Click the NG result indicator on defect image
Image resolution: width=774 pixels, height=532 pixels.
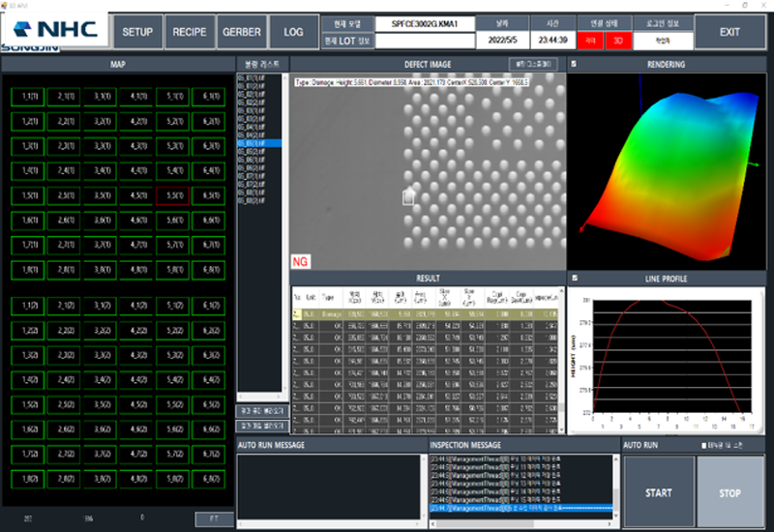(x=300, y=262)
